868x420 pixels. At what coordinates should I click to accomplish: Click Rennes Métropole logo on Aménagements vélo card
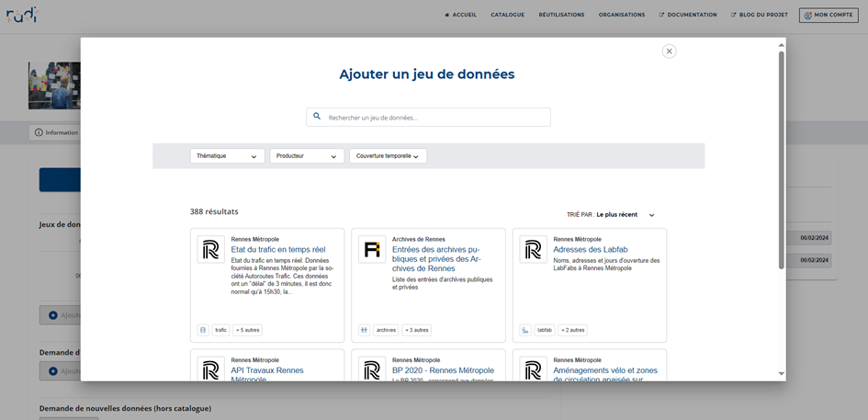(533, 369)
